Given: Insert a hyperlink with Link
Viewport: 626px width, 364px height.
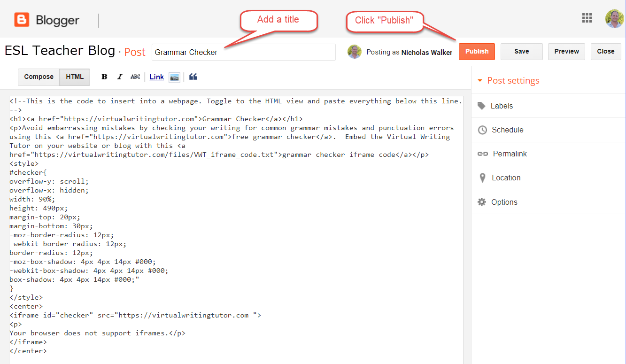Looking at the screenshot, I should pos(157,77).
